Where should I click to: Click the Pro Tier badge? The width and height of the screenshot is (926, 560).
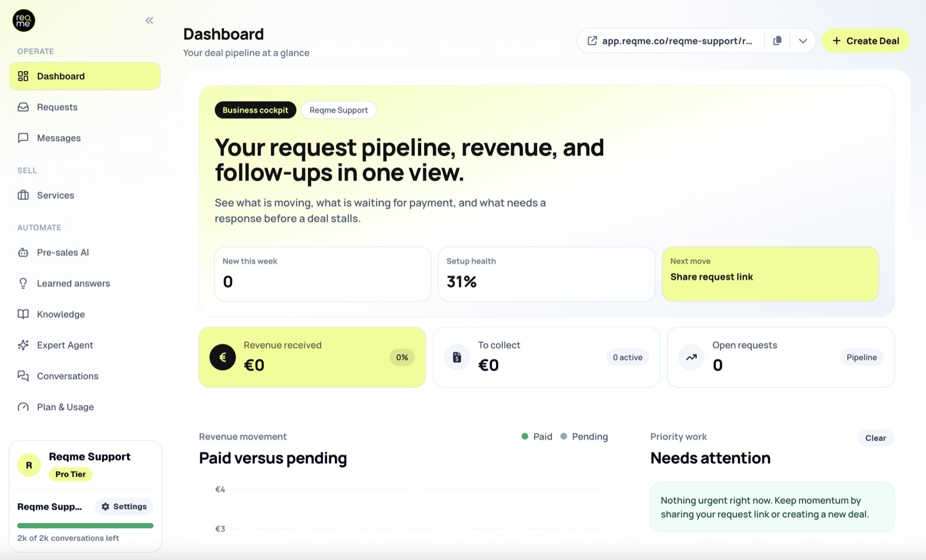pos(71,474)
